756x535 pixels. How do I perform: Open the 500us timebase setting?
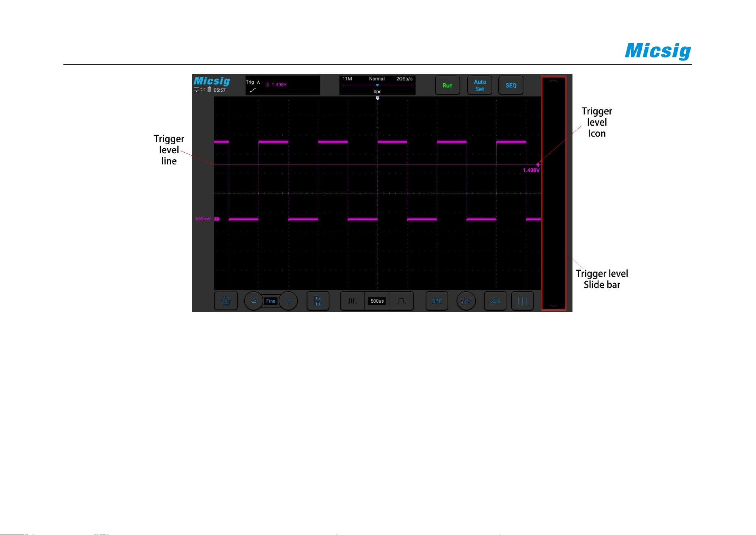[x=377, y=301]
